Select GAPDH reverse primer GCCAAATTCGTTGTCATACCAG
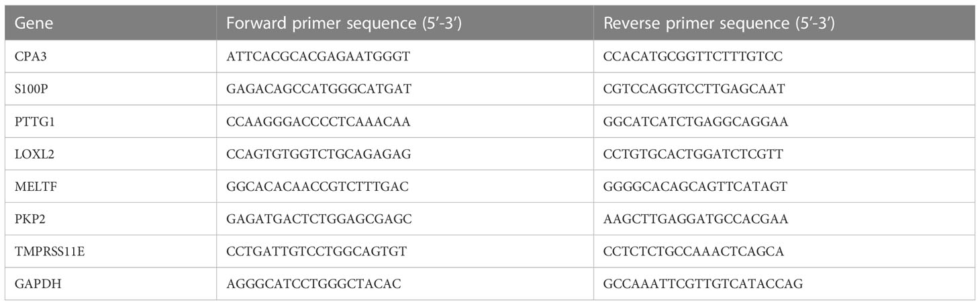Screen dimensions: 980x305 point(703,284)
